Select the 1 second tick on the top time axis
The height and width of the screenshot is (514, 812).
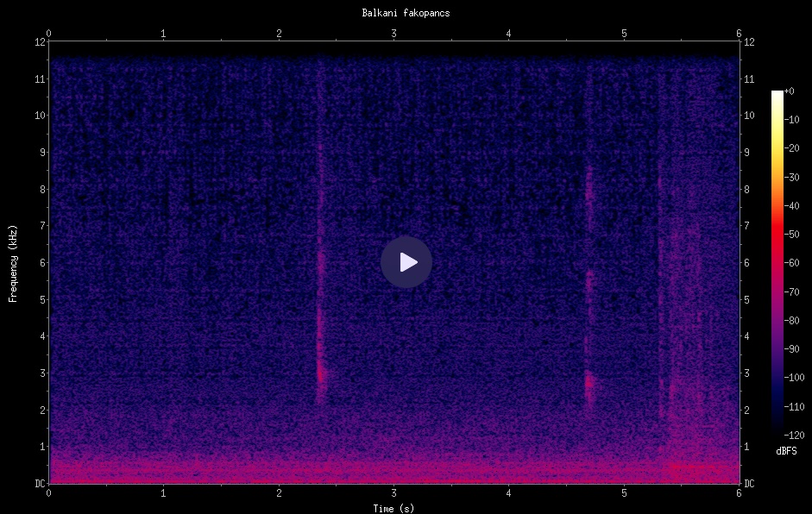164,33
